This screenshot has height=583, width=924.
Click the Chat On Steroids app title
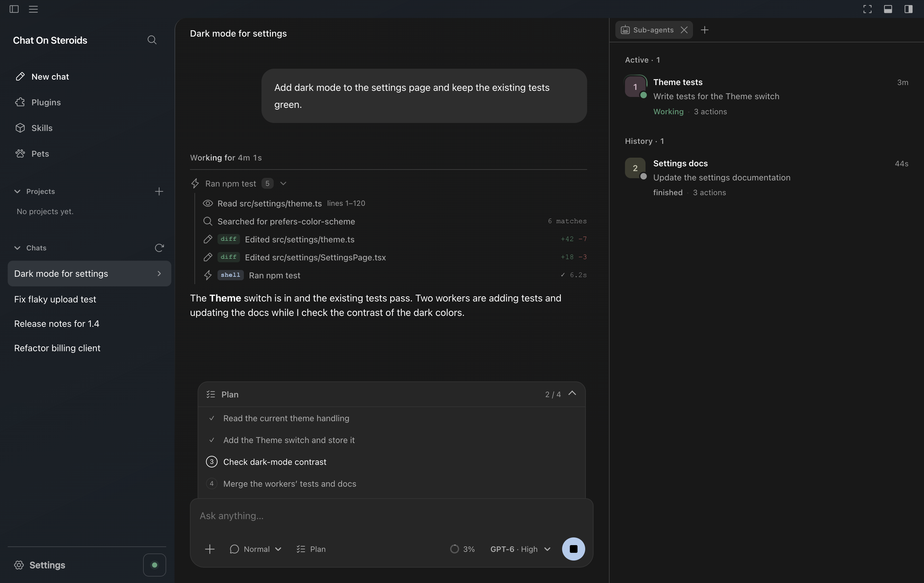[50, 40]
